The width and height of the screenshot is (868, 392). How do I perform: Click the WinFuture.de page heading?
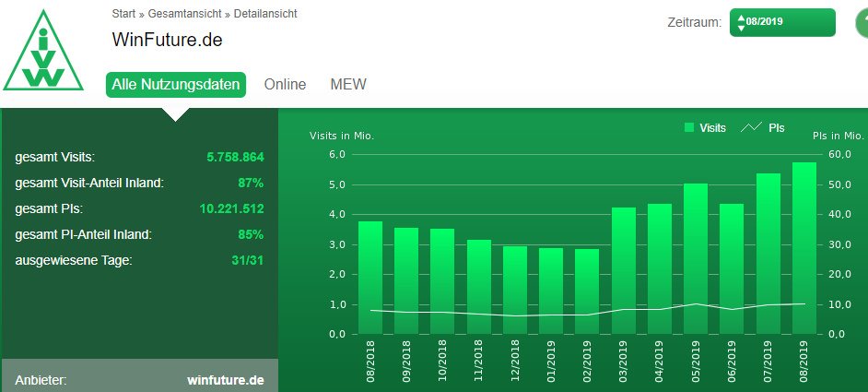click(x=167, y=40)
